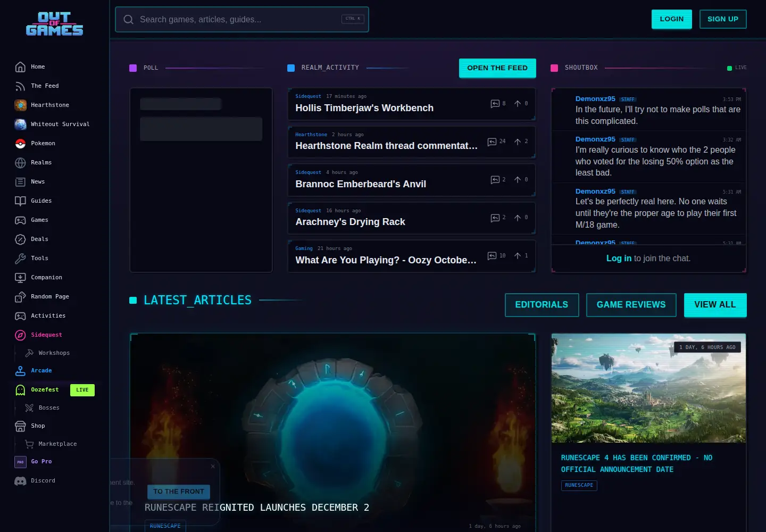Click the Sidequest compass icon
The width and height of the screenshot is (766, 532).
pos(20,335)
